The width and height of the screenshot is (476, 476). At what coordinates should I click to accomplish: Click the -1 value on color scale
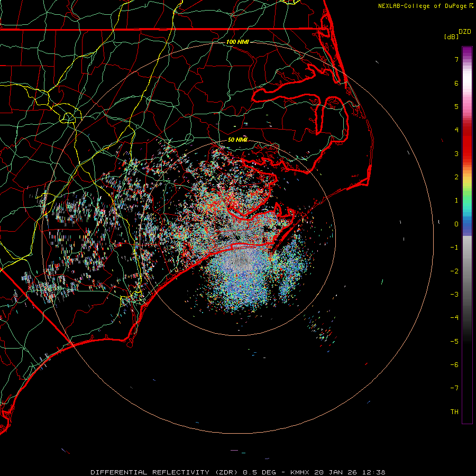[x=454, y=248]
